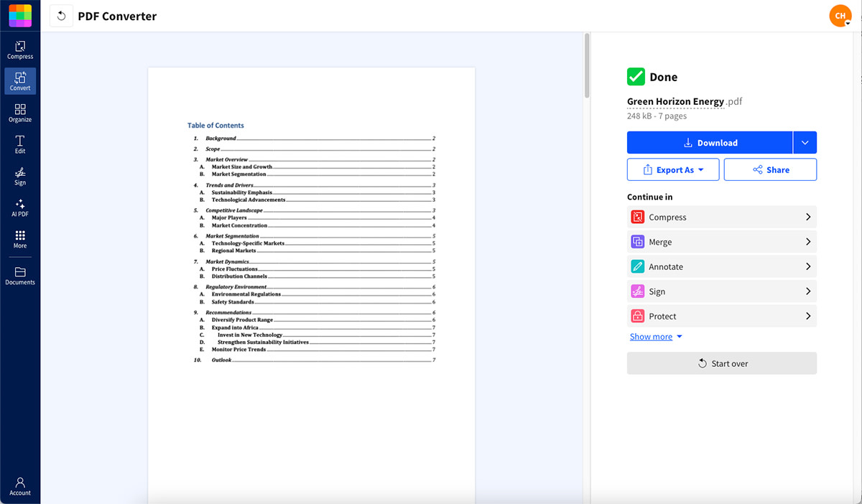Select the Organize tool

click(x=20, y=112)
